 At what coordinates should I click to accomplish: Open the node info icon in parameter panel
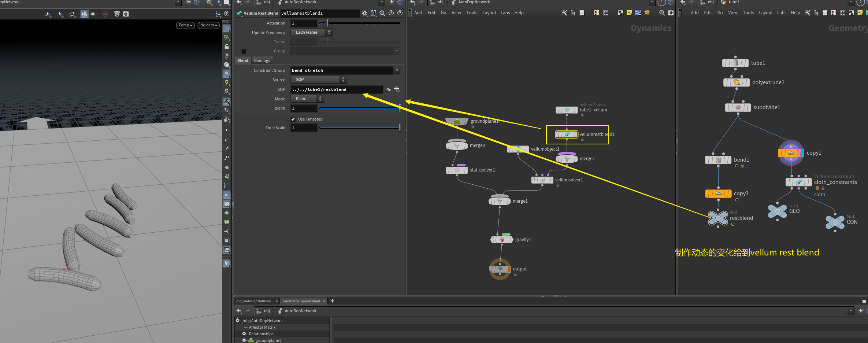391,13
